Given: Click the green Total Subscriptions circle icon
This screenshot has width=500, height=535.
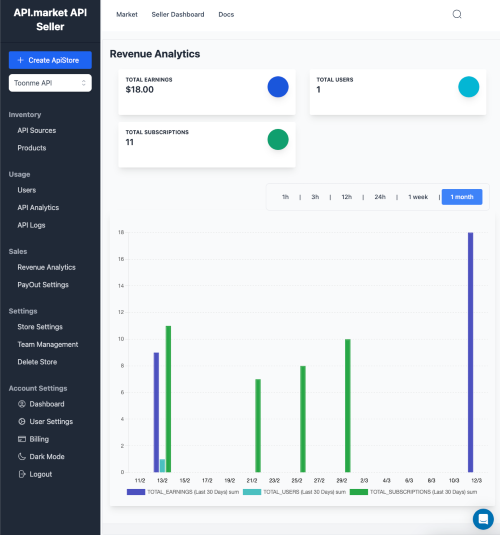Looking at the screenshot, I should pyautogui.click(x=278, y=139).
